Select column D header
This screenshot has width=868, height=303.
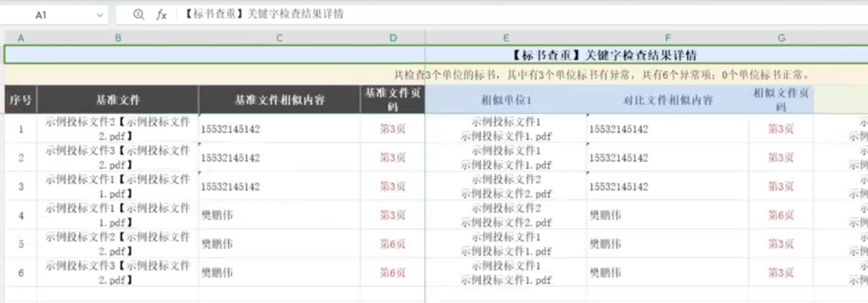click(x=393, y=38)
